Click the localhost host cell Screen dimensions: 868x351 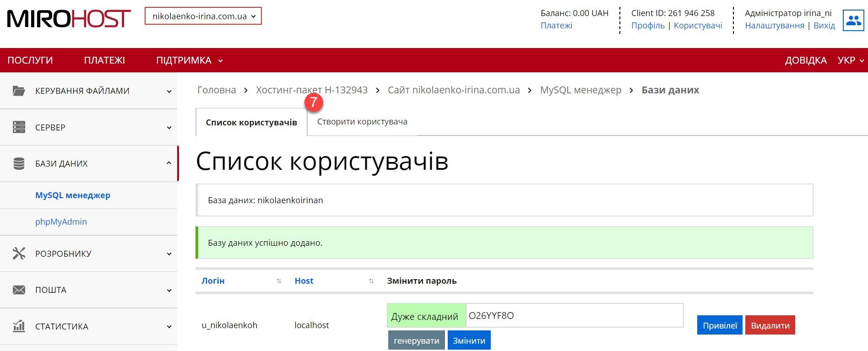312,325
